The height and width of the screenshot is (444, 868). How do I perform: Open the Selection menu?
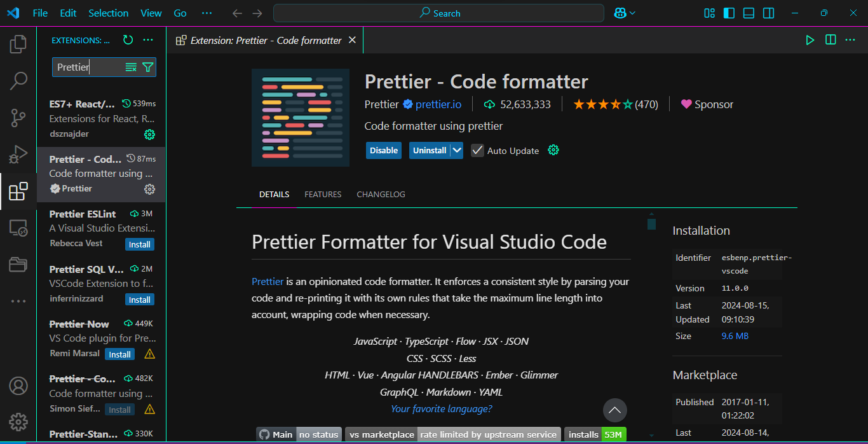coord(108,13)
